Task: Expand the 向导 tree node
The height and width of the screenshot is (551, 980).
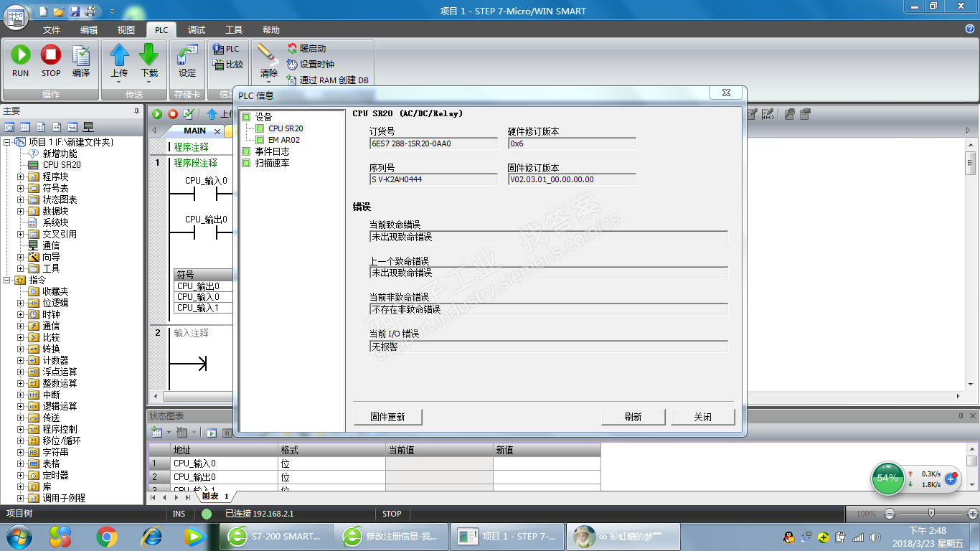Action: [x=20, y=257]
